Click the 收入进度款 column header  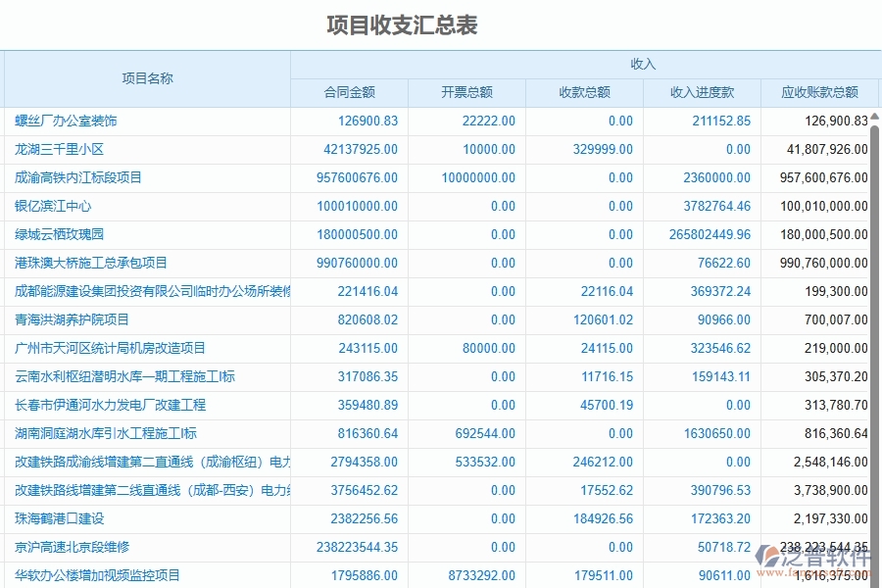(702, 92)
